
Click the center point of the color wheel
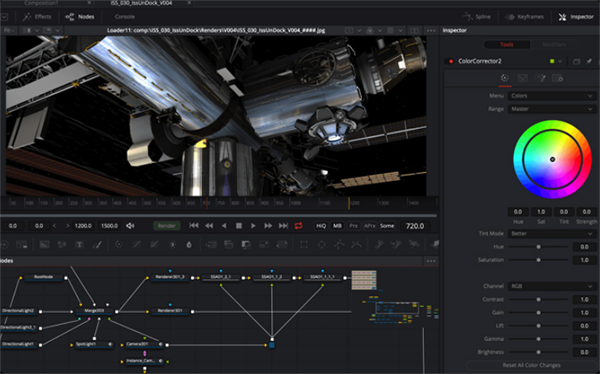point(552,159)
